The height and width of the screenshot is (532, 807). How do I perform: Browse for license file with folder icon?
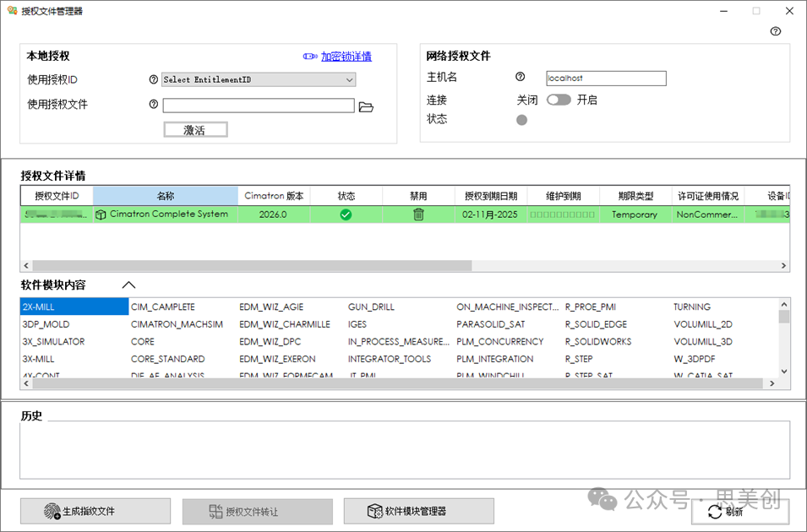pos(366,107)
